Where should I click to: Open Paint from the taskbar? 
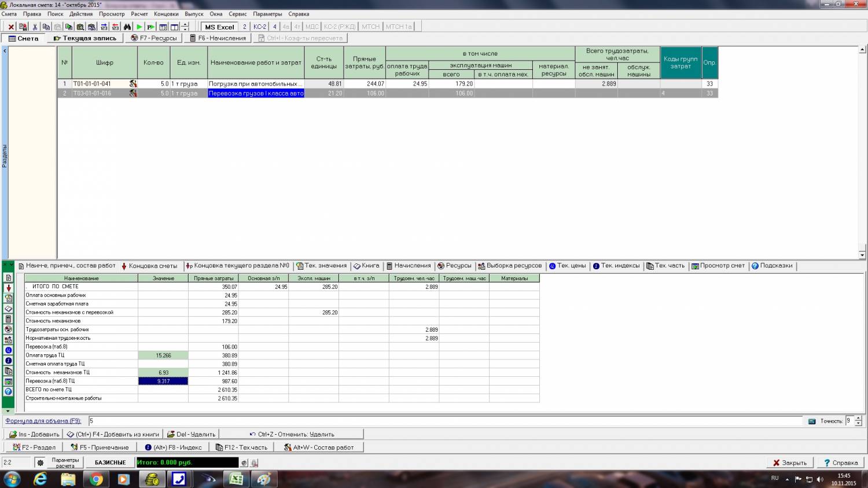(263, 479)
